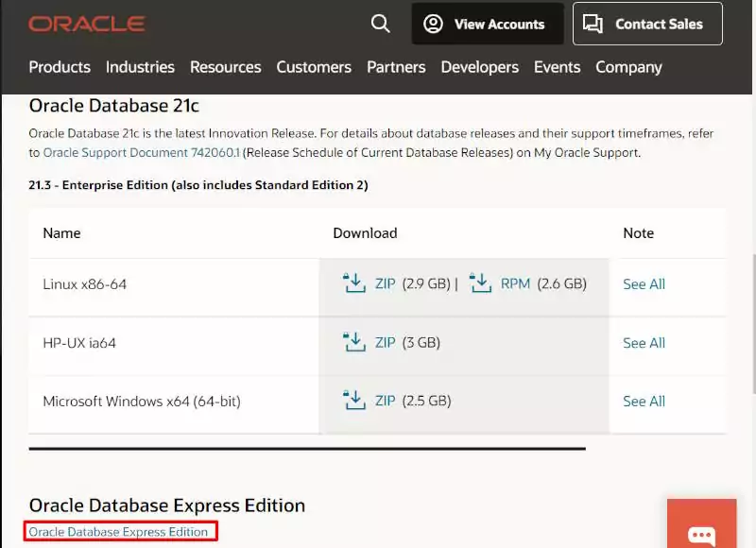Open the Company menu
Screen dimensions: 756x548
pos(628,67)
